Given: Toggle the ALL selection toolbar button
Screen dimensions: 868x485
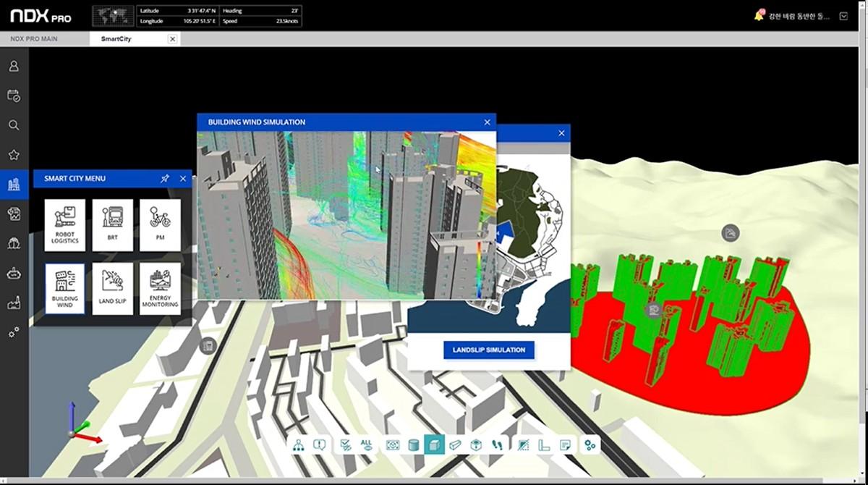Looking at the screenshot, I should click(366, 445).
